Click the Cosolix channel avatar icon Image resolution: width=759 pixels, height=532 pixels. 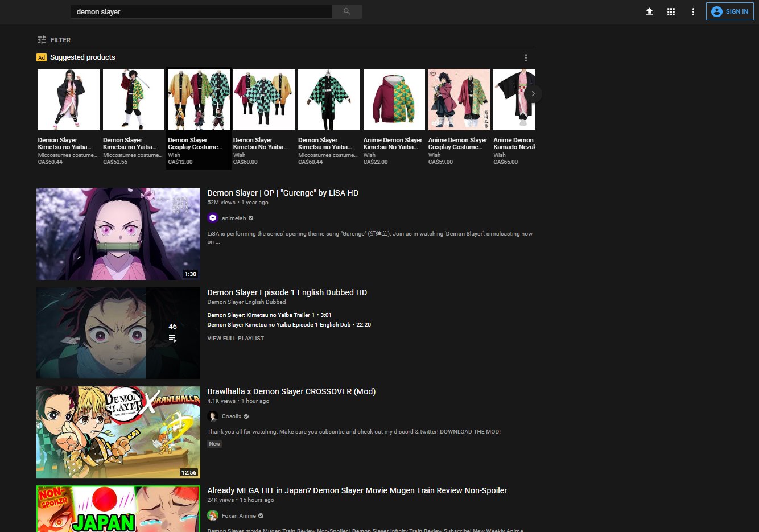(x=213, y=416)
